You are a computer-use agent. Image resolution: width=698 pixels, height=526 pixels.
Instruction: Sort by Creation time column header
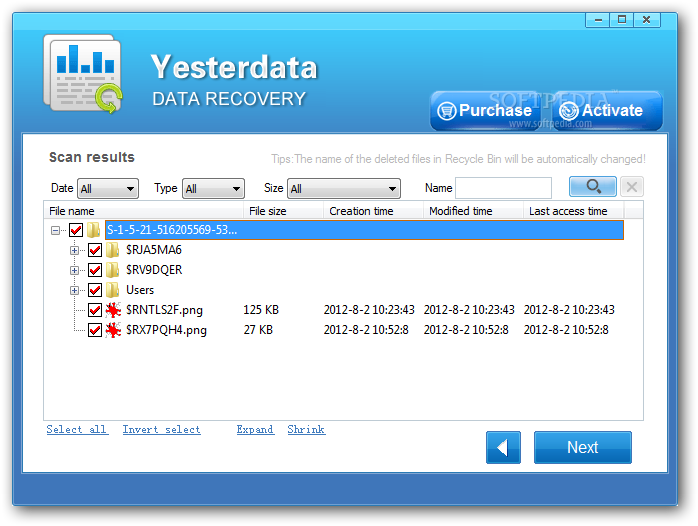373,211
